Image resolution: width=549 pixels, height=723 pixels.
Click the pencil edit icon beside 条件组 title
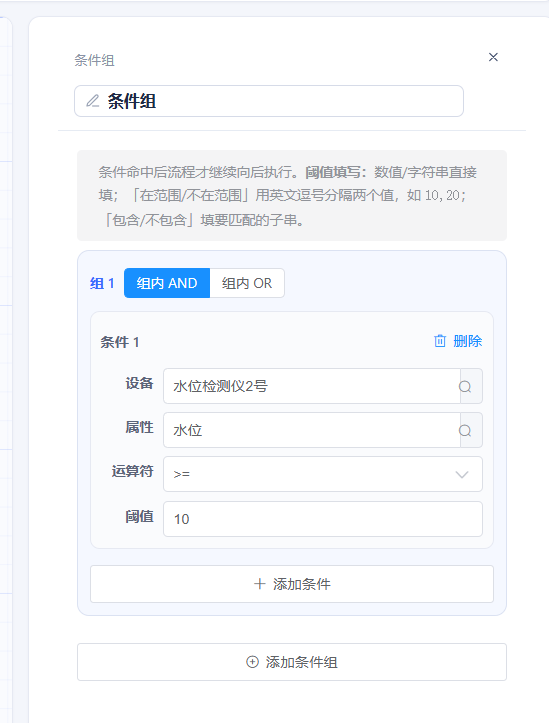point(93,101)
